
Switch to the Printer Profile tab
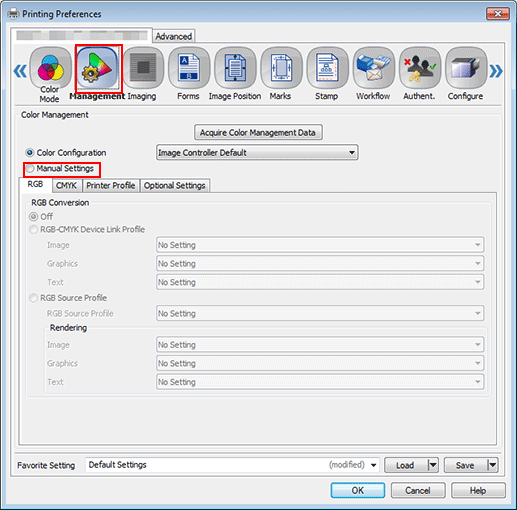111,186
